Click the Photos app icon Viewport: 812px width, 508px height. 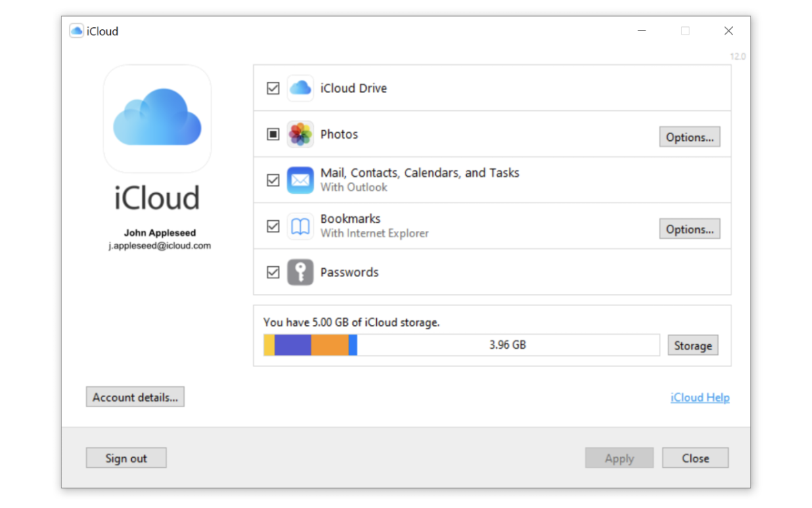(x=300, y=134)
